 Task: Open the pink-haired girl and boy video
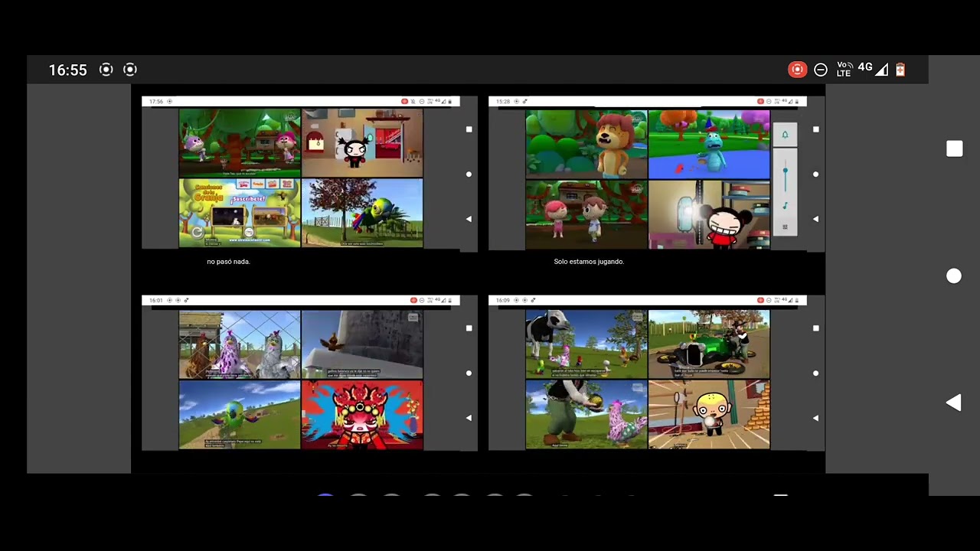(x=586, y=215)
